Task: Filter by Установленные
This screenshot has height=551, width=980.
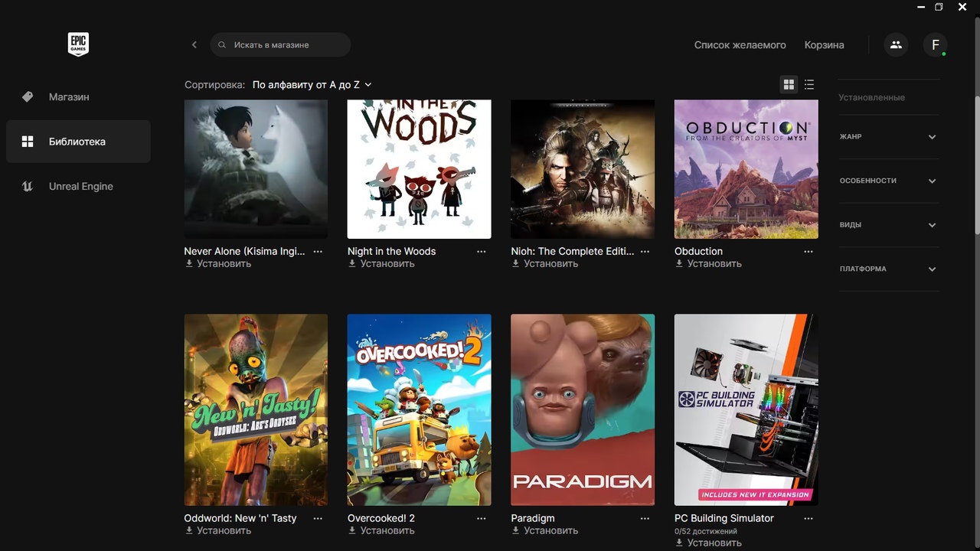Action: click(x=871, y=97)
